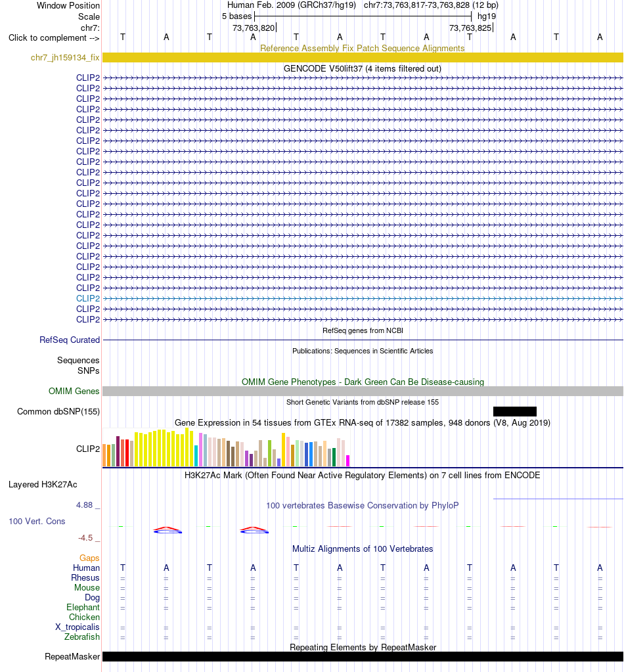This screenshot has height=672, width=624.
Task: Click the yellow chr7_jh159134_fix alignment bar
Action: coord(363,57)
